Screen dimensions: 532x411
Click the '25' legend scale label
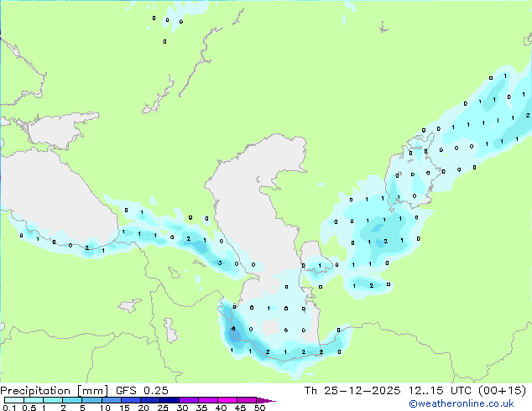click(163, 408)
